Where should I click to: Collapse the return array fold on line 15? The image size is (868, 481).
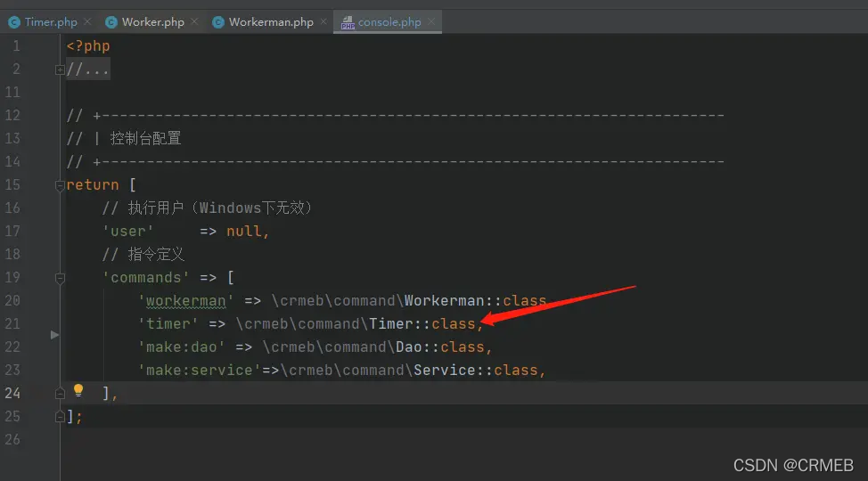tap(60, 185)
